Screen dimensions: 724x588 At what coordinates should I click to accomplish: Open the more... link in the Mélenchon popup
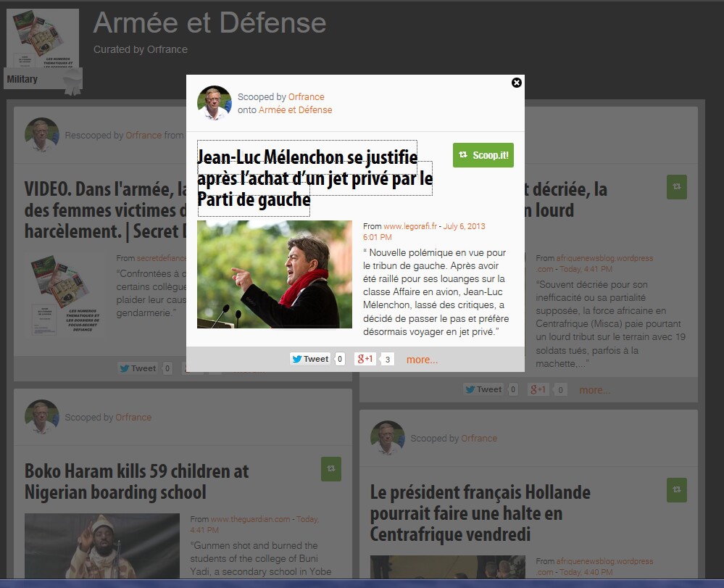click(x=422, y=360)
